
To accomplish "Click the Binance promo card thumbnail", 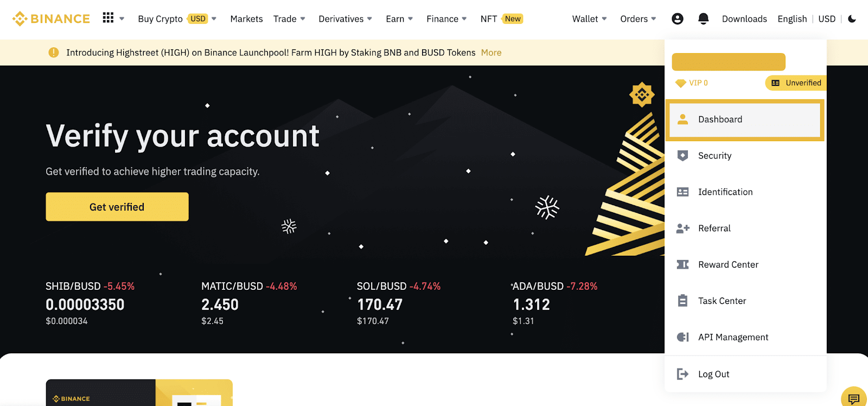I will click(139, 392).
